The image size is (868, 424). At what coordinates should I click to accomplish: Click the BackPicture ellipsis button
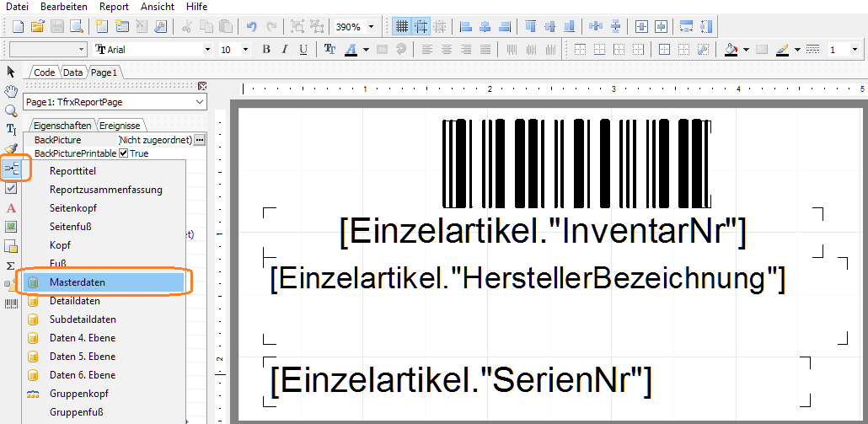pos(200,141)
